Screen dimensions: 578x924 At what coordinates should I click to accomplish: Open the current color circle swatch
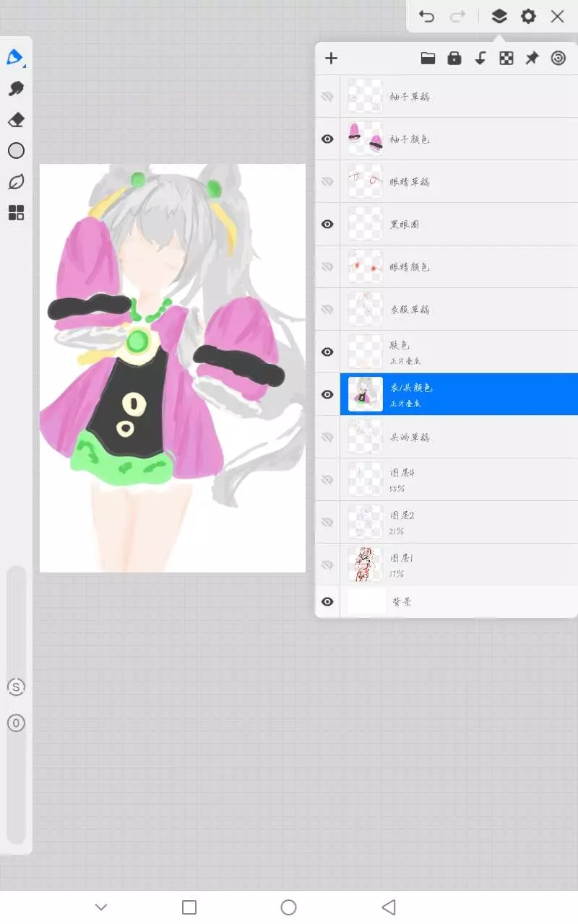16,150
